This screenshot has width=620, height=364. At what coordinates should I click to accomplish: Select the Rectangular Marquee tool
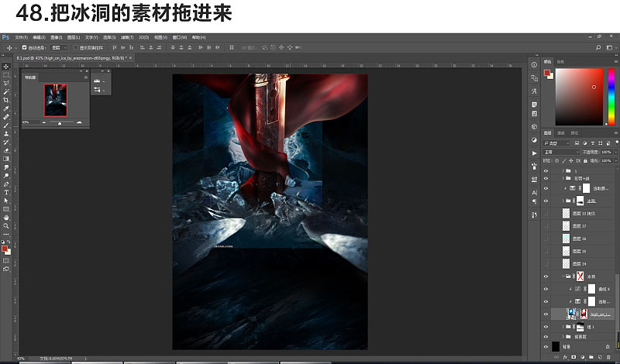click(6, 74)
